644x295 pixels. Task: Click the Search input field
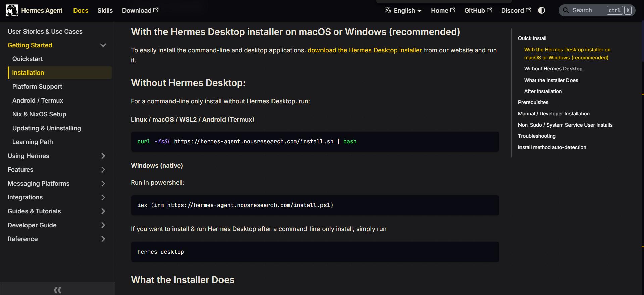tap(597, 10)
